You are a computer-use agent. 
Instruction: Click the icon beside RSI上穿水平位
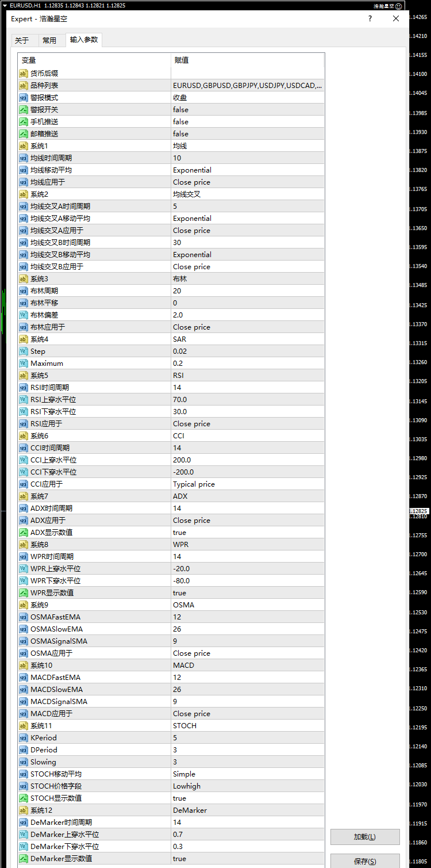click(x=24, y=400)
